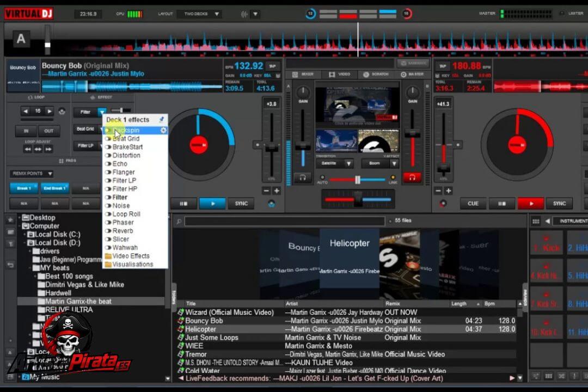This screenshot has width=588, height=392.
Task: Trigger End Break 1 remix pad
Action: point(55,188)
